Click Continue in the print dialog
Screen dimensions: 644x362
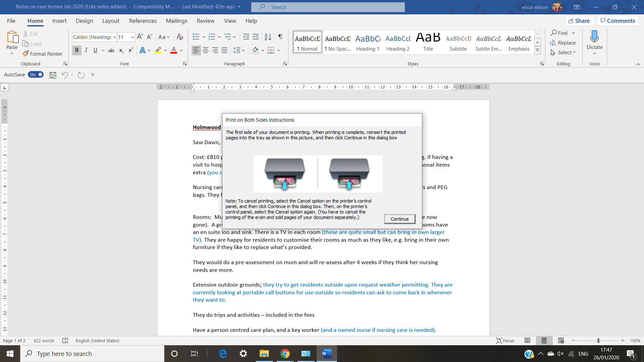click(x=399, y=219)
